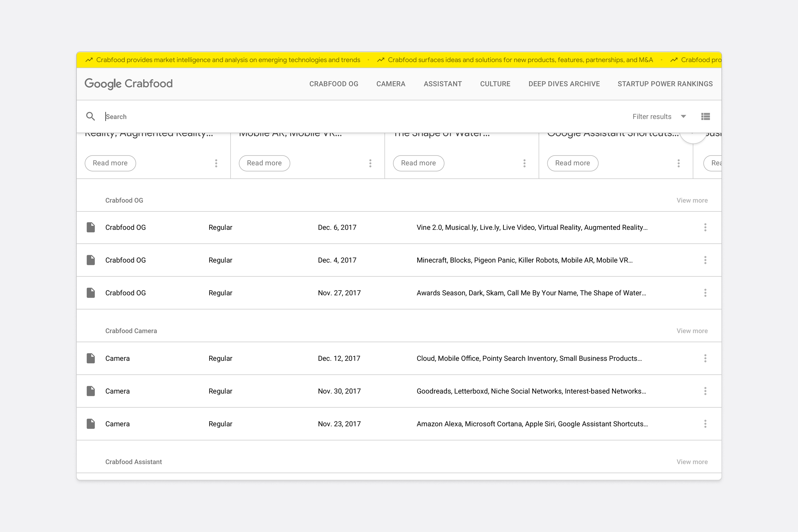This screenshot has height=532, width=798.
Task: Go to STARTUP POWER RANKINGS tab
Action: coord(665,84)
